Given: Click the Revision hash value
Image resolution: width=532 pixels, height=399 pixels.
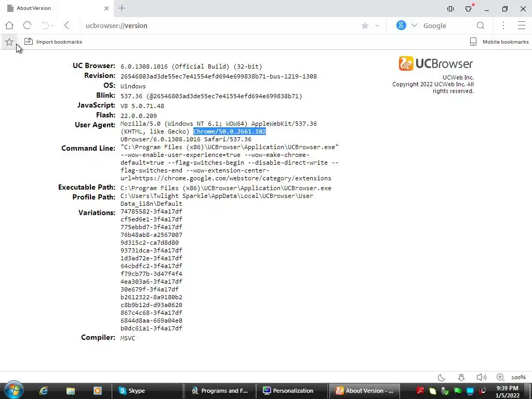Looking at the screenshot, I should click(x=219, y=76).
